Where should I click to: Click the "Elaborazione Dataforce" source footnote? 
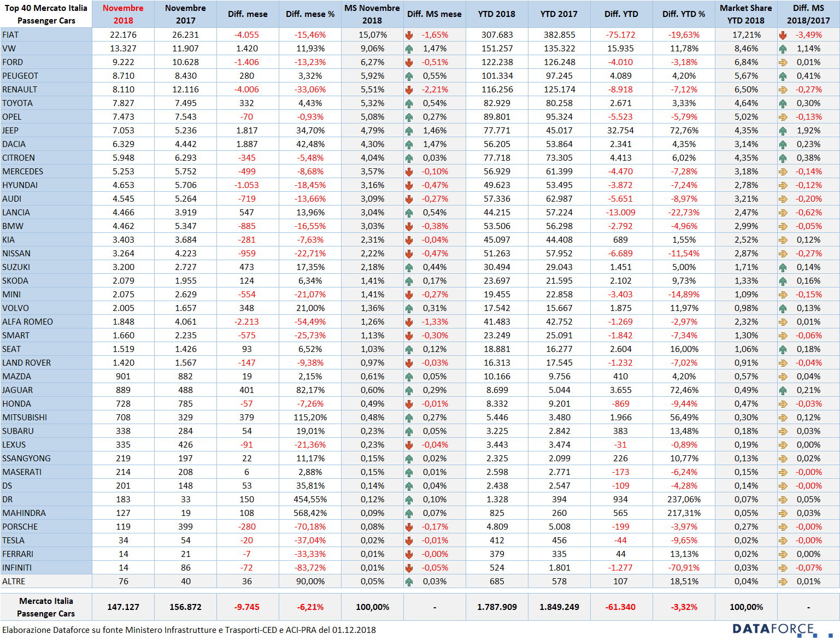(x=189, y=630)
